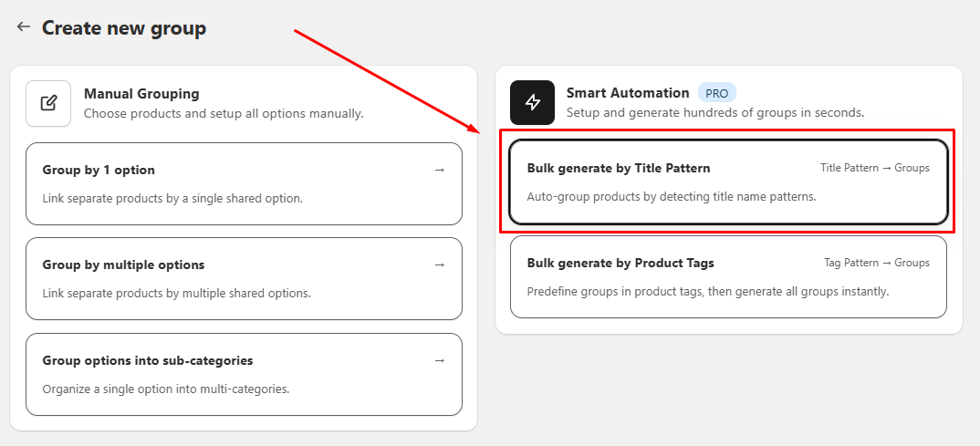
Task: Click the arrow on Group by multiple options card
Action: [440, 264]
